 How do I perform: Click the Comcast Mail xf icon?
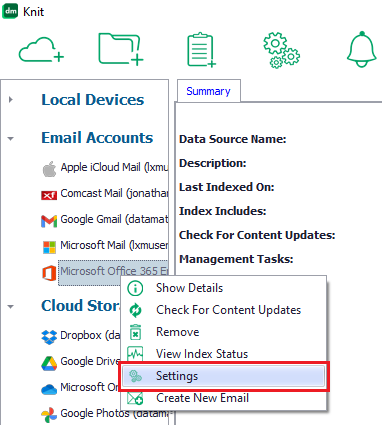[x=49, y=195]
